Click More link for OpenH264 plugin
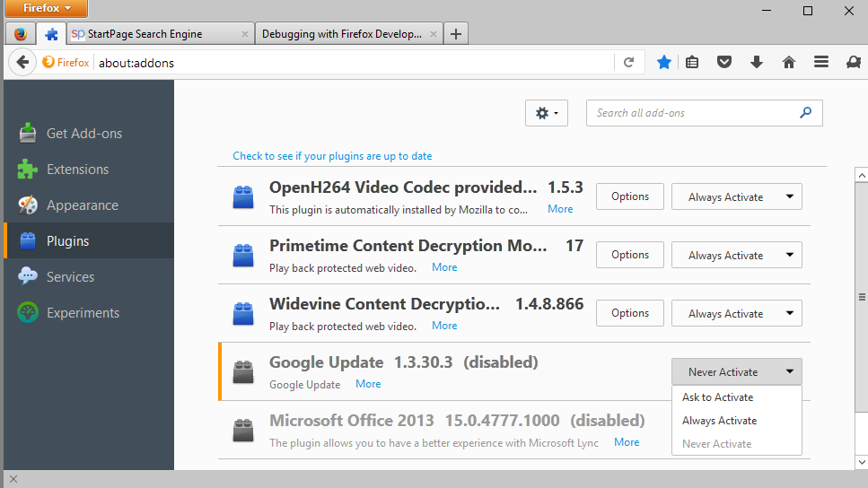The height and width of the screenshot is (488, 868). [x=560, y=209]
